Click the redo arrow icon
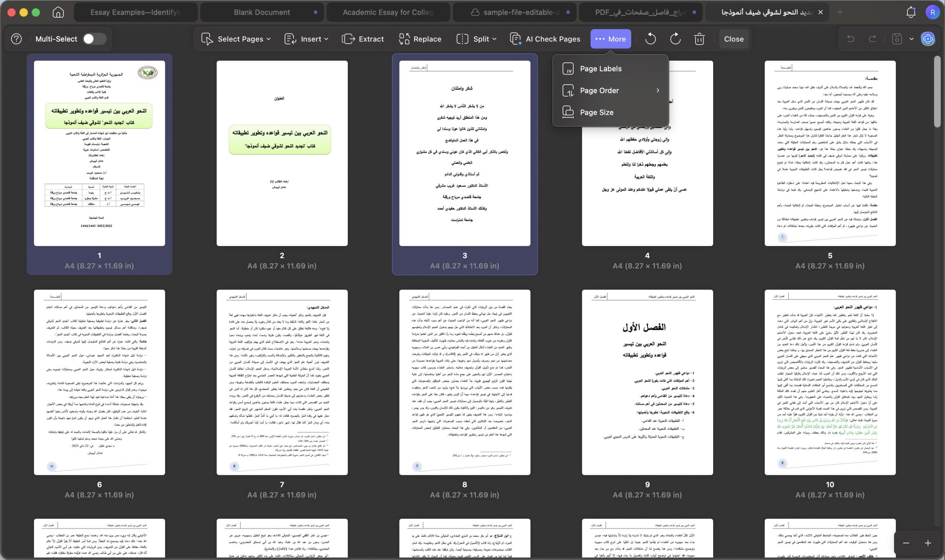945x560 pixels. 872,39
